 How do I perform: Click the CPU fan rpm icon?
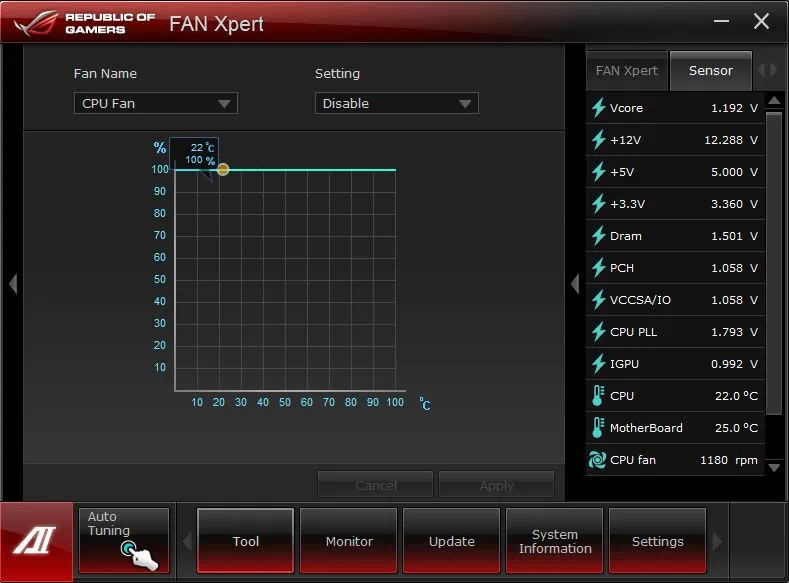pyautogui.click(x=597, y=460)
